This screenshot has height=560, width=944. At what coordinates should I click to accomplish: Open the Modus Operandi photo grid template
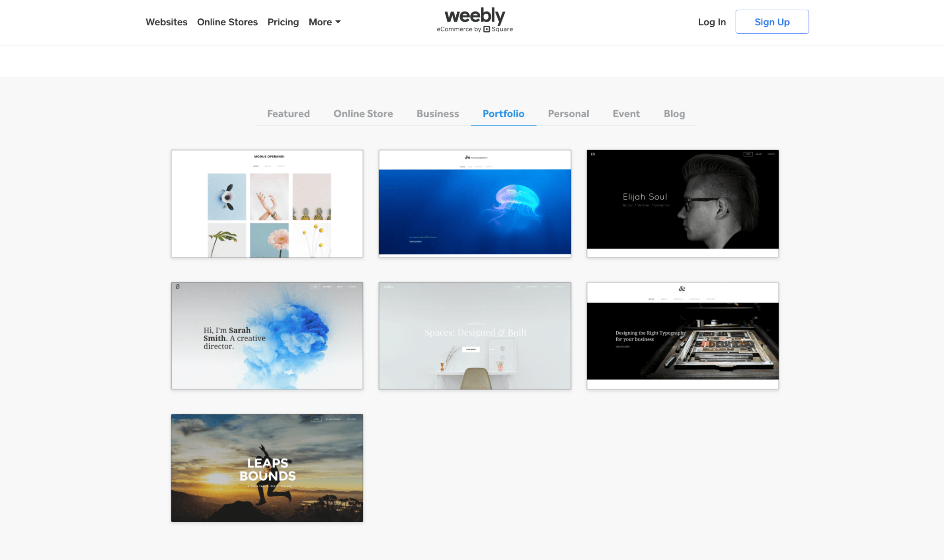click(x=267, y=203)
